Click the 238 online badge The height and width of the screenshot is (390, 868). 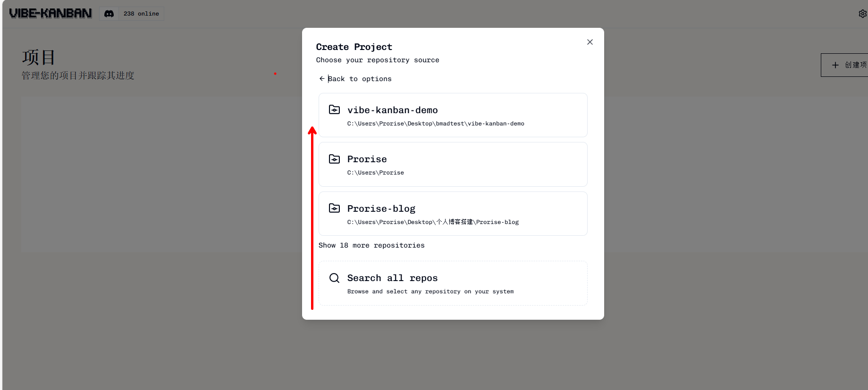(141, 14)
